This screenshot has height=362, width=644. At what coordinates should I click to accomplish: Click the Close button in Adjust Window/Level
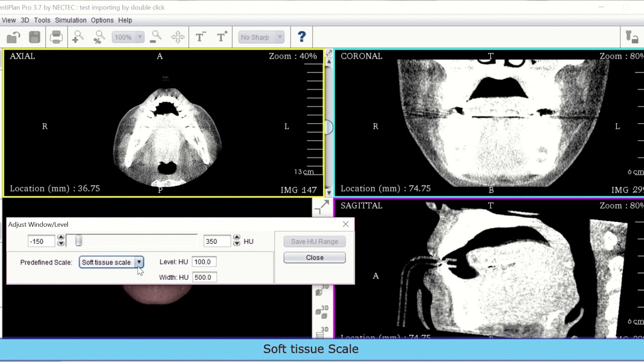click(x=314, y=257)
